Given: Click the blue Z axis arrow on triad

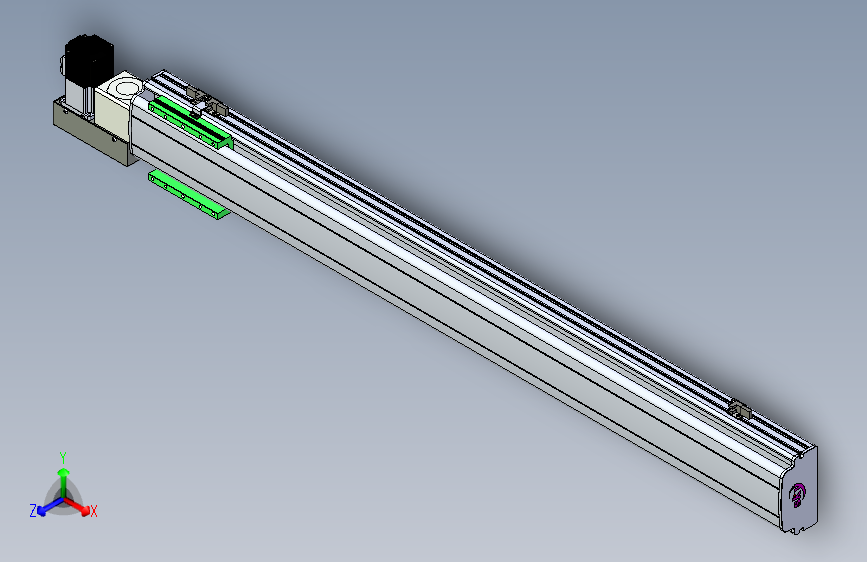Looking at the screenshot, I should [x=49, y=508].
